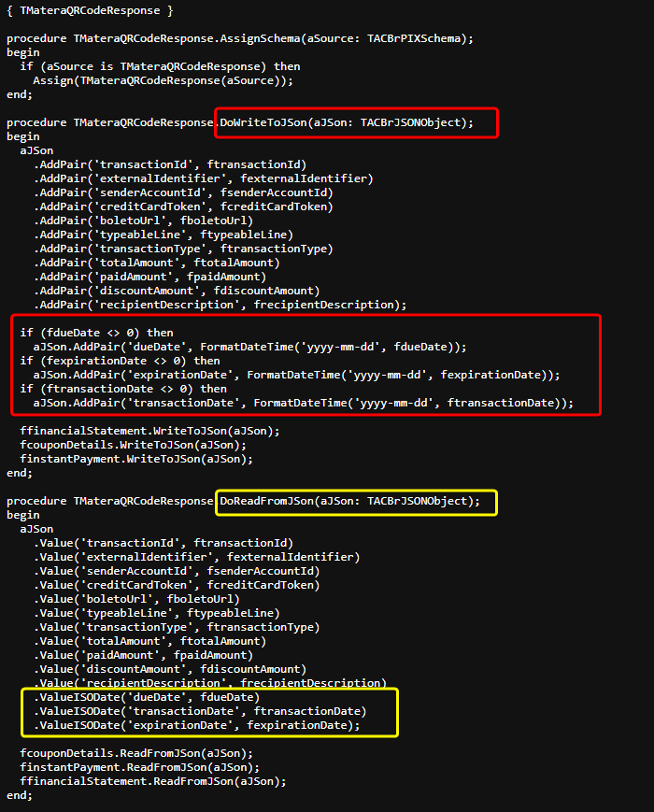Click the .Value 'paidAmount' line
Screen dimensions: 654x812
144,655
